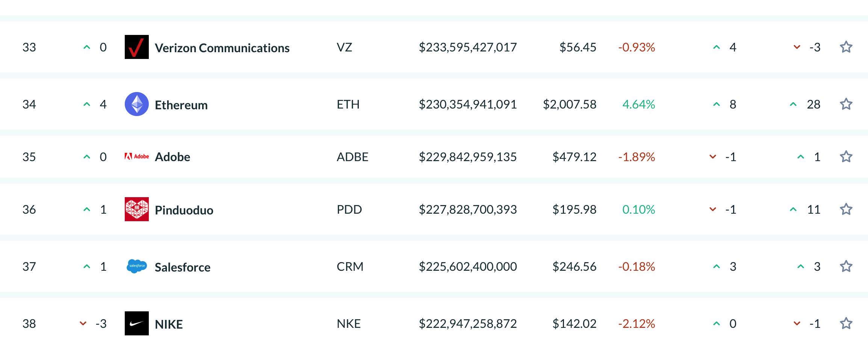Click NIKE's red down-arrow rank change
868x338 pixels.
click(83, 323)
